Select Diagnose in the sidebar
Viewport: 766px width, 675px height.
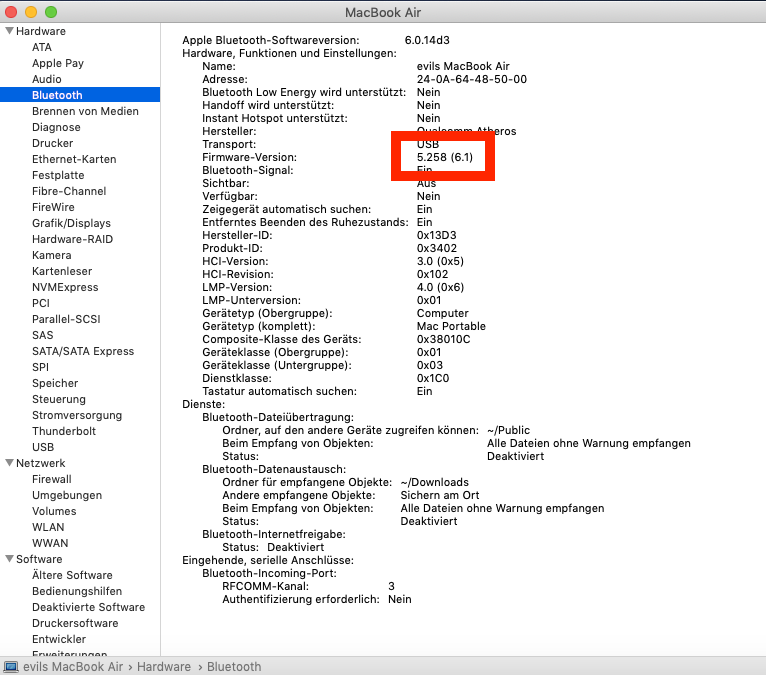(56, 127)
